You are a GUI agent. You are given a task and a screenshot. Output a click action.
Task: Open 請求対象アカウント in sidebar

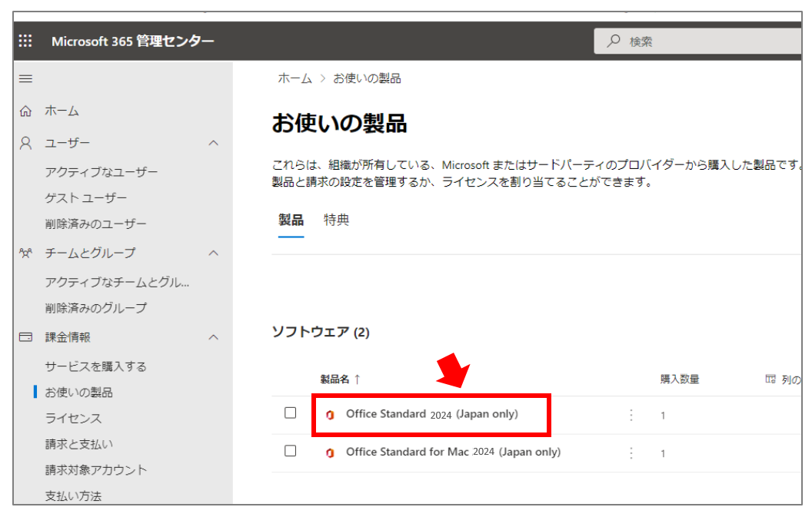point(96,470)
